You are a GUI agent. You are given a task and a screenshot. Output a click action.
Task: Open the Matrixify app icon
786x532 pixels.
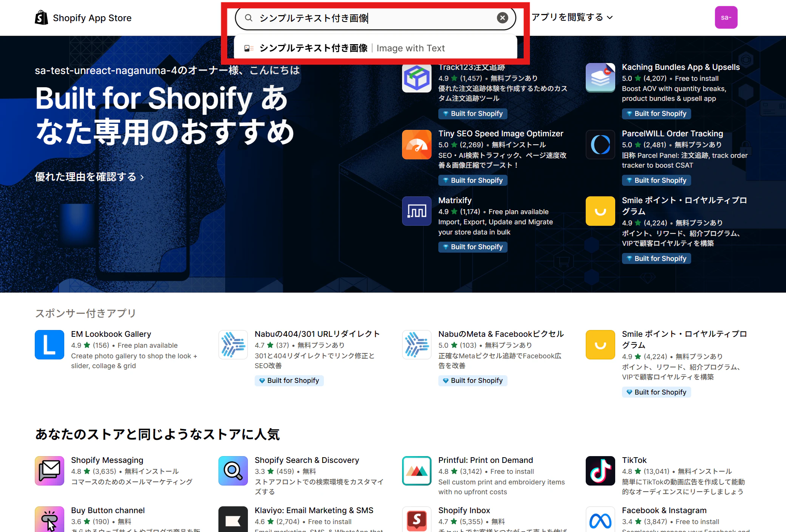pyautogui.click(x=417, y=211)
